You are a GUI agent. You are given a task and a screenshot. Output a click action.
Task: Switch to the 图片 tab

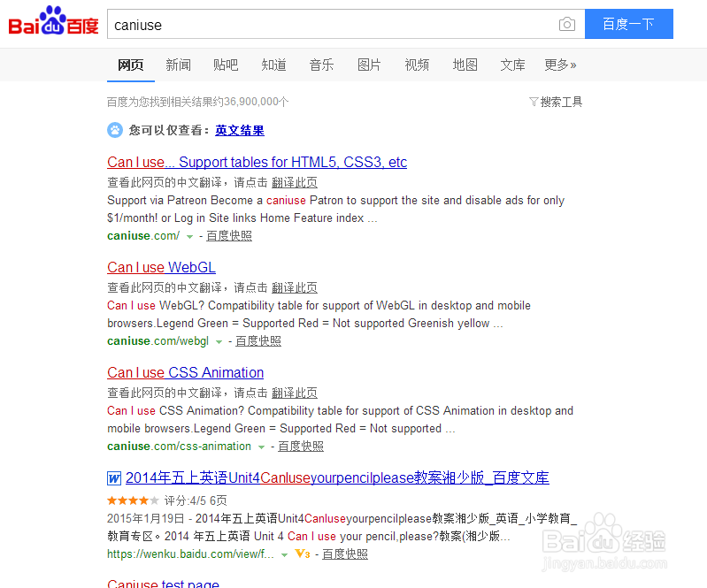(369, 65)
